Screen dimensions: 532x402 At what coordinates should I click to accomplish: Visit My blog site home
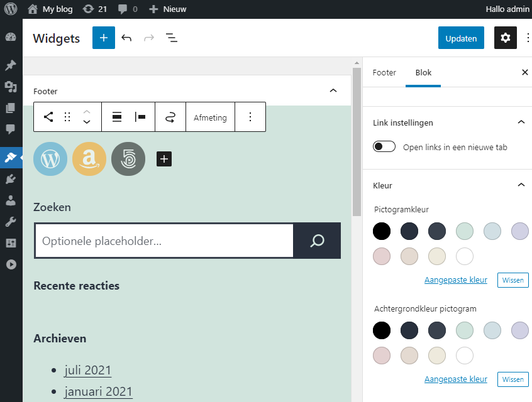(50, 9)
